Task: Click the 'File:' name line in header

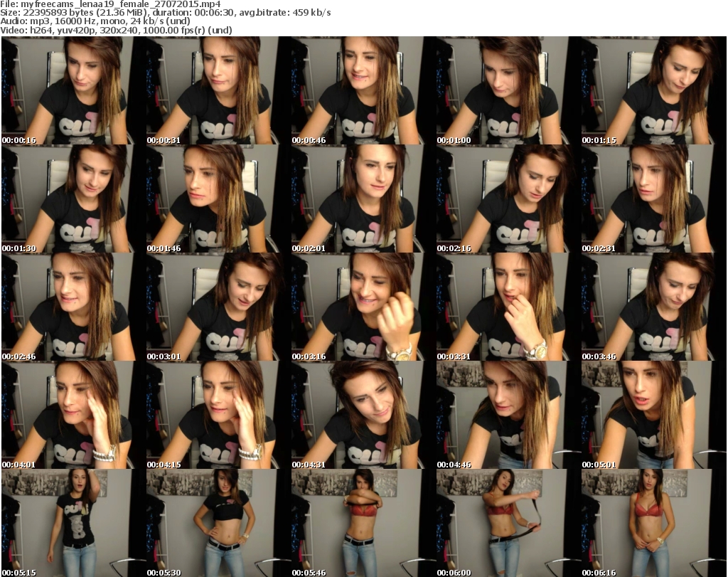Action: [110, 4]
